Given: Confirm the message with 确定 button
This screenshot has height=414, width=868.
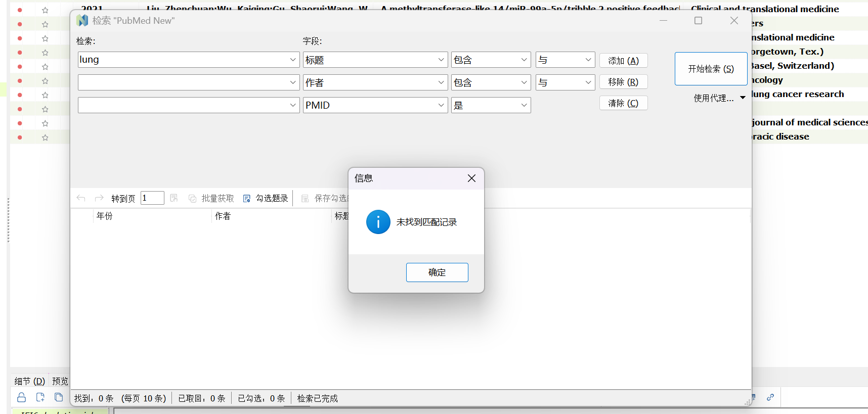Looking at the screenshot, I should (x=437, y=272).
